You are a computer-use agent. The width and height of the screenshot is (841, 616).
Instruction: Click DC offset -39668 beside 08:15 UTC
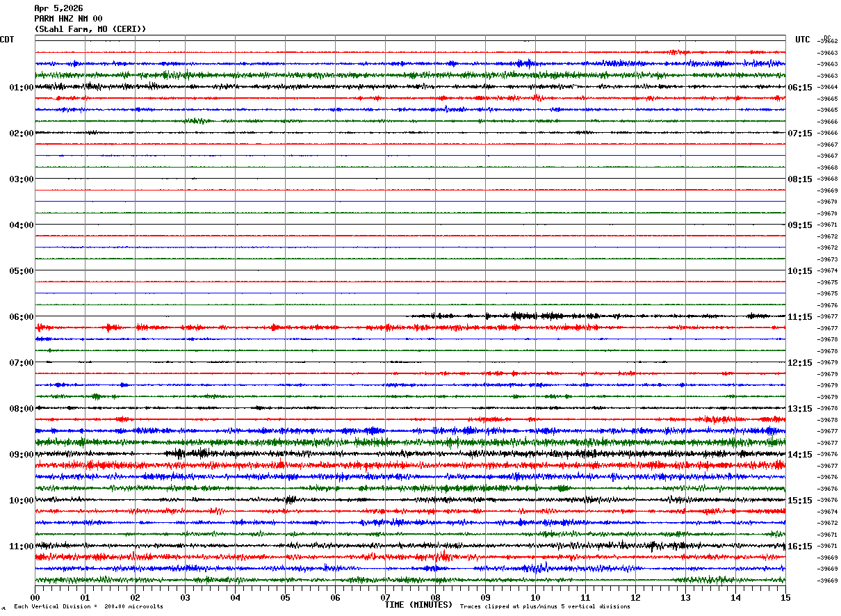pos(828,179)
